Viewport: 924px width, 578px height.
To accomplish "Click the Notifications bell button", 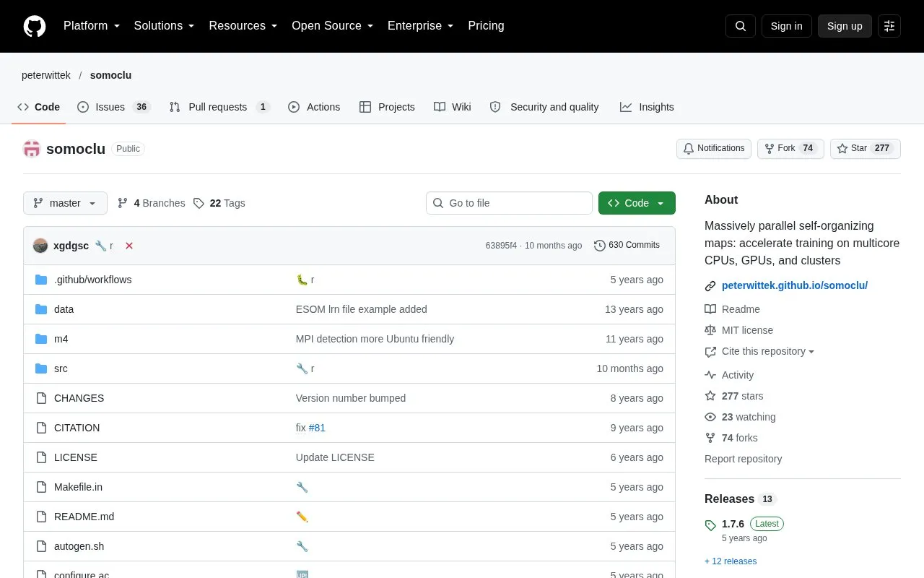I will point(714,149).
